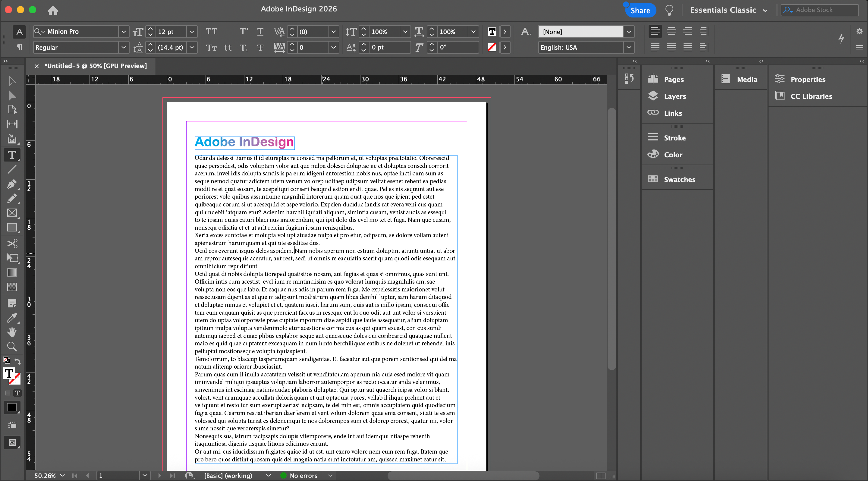Select the Scissors tool
The height and width of the screenshot is (481, 868).
pos(12,243)
